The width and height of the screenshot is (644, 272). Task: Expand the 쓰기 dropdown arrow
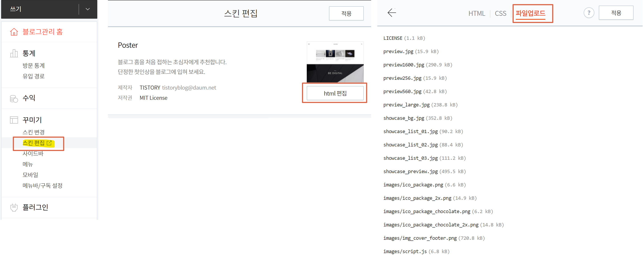pos(87,9)
